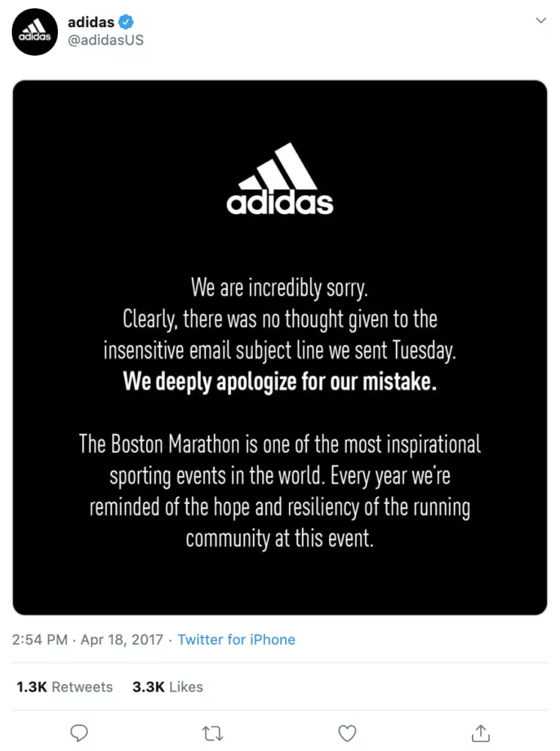
Task: Click the large adidas logo in the image
Action: pyautogui.click(x=280, y=179)
